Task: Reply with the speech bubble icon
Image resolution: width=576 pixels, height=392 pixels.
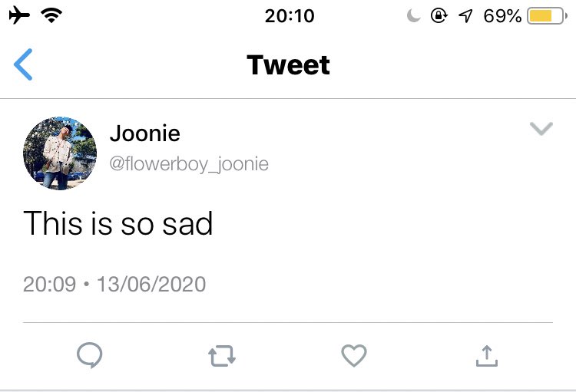Action: coord(90,355)
